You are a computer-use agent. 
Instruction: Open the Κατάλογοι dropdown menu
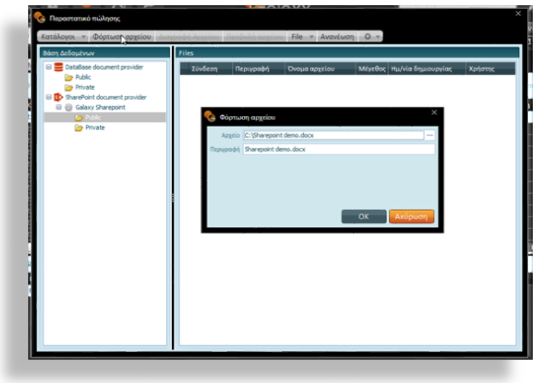pos(63,37)
